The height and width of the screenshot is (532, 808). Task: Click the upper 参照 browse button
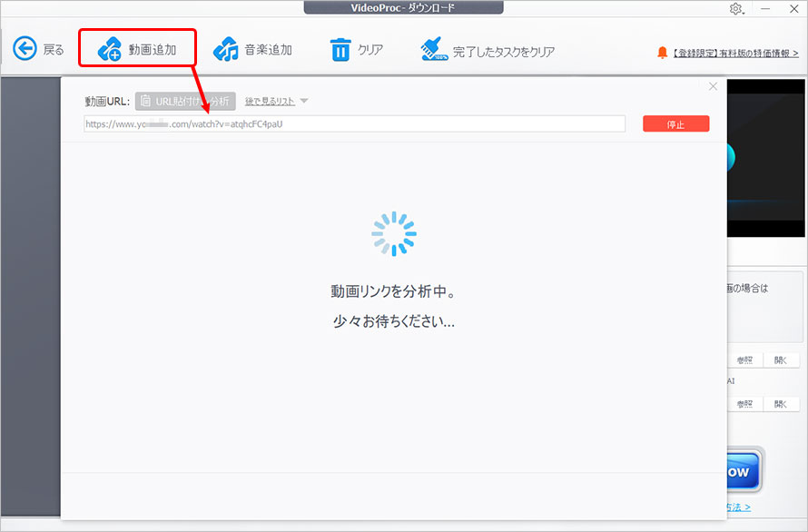[x=744, y=360]
